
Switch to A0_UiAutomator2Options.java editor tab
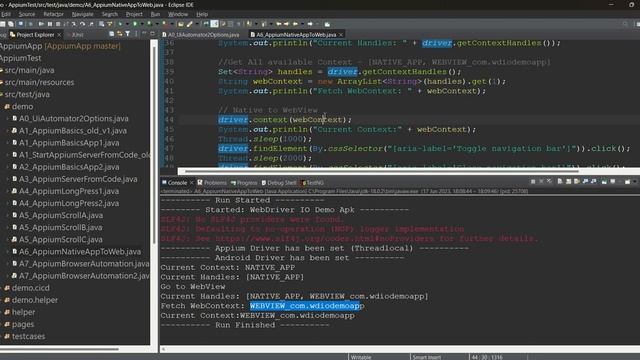201,35
